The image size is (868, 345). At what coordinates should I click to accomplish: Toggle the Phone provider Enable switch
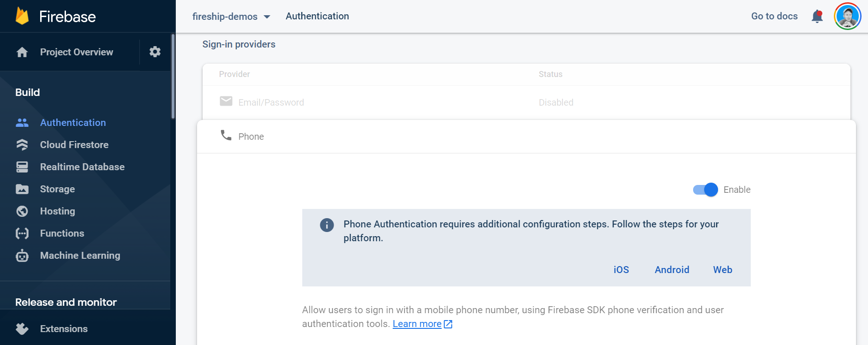tap(705, 190)
